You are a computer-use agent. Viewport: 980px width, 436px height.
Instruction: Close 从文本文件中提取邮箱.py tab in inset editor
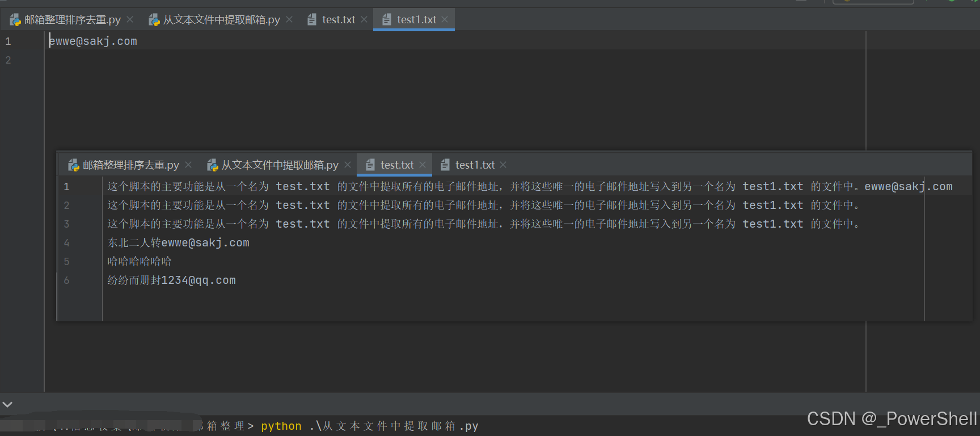348,165
